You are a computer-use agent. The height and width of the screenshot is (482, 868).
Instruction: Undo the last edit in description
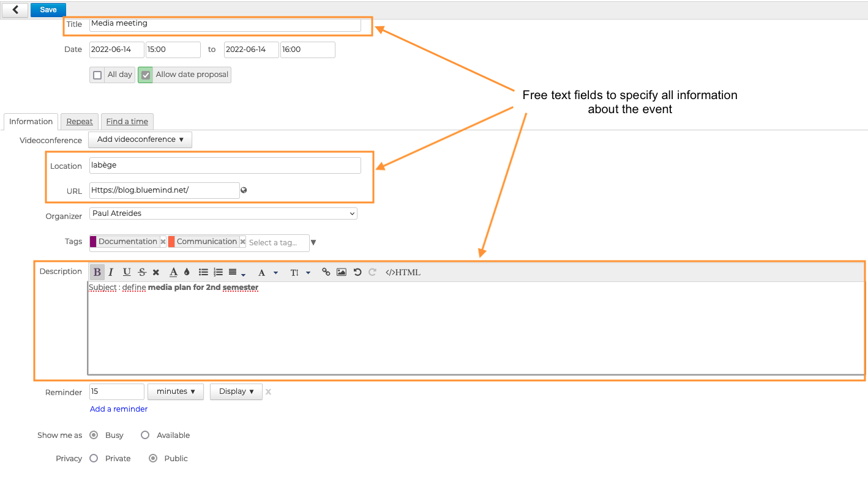pos(357,272)
